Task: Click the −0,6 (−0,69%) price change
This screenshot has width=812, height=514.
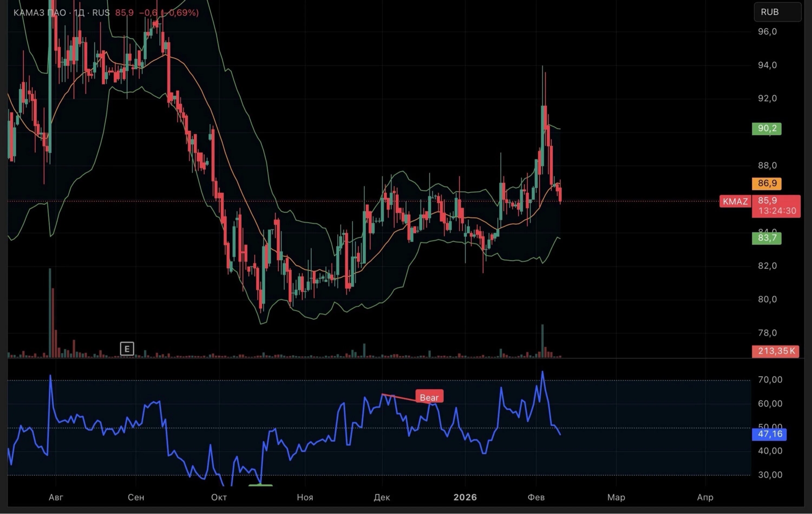Action: tap(169, 13)
